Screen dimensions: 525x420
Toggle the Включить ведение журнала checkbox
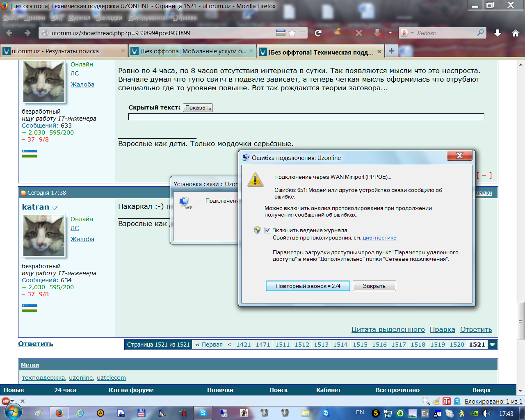tap(268, 230)
